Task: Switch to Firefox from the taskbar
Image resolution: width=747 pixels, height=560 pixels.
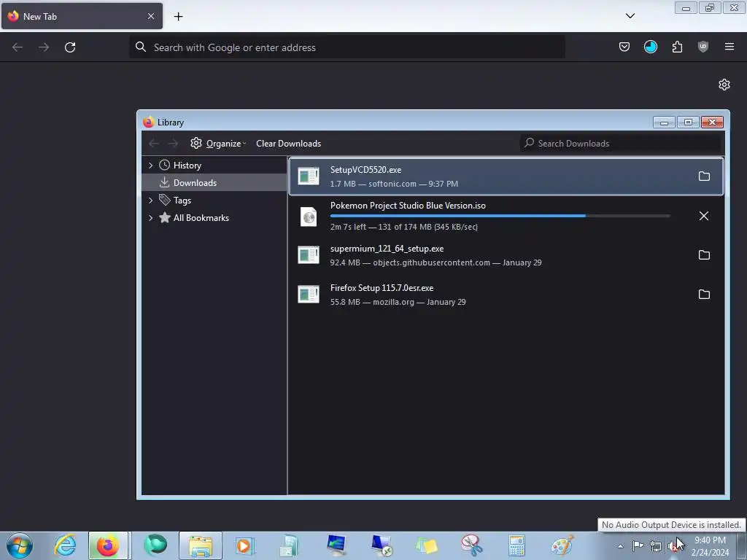Action: [108, 545]
